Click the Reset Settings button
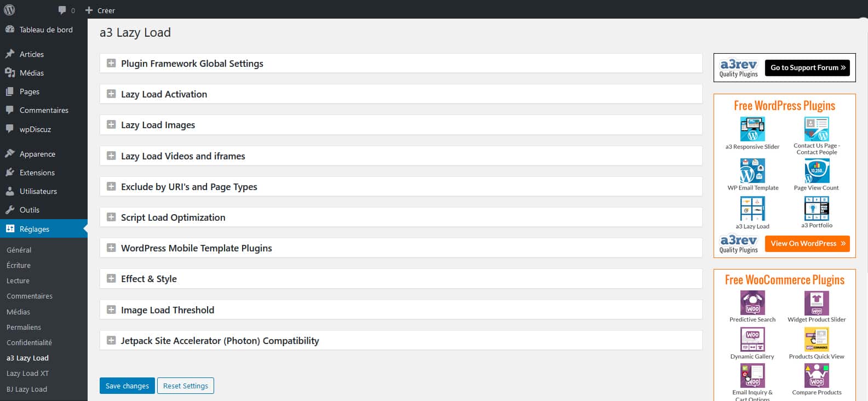The width and height of the screenshot is (868, 401). coord(186,386)
